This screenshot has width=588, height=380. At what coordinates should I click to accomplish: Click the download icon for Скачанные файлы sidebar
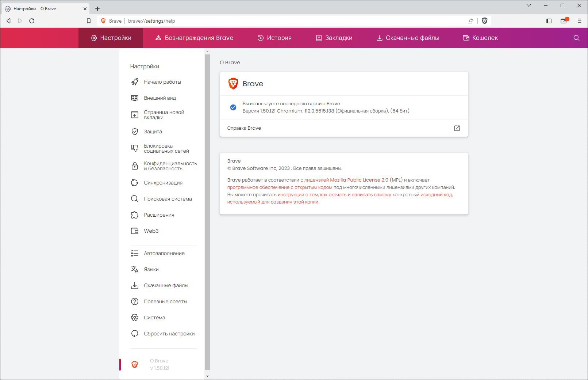pyautogui.click(x=135, y=285)
